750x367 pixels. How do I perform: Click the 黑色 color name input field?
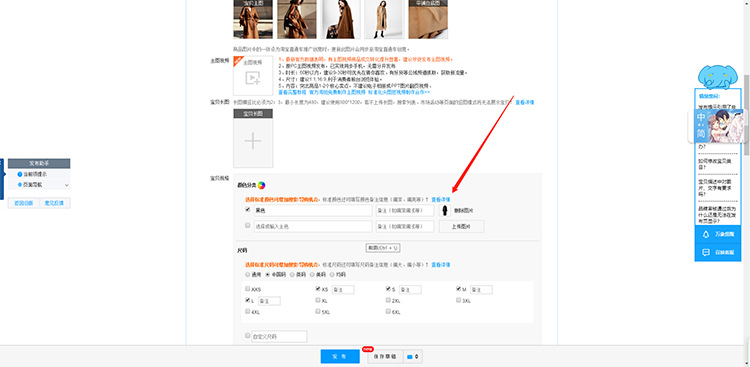(313, 211)
